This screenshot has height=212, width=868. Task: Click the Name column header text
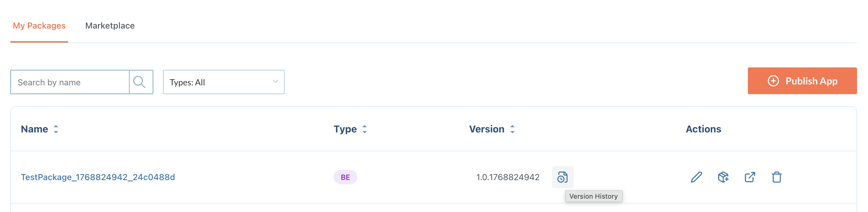(x=34, y=129)
